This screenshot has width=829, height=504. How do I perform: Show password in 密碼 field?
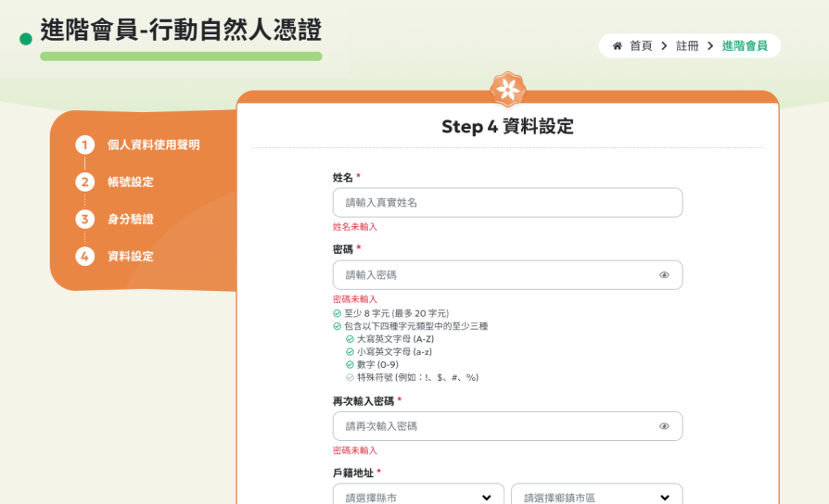pos(664,275)
